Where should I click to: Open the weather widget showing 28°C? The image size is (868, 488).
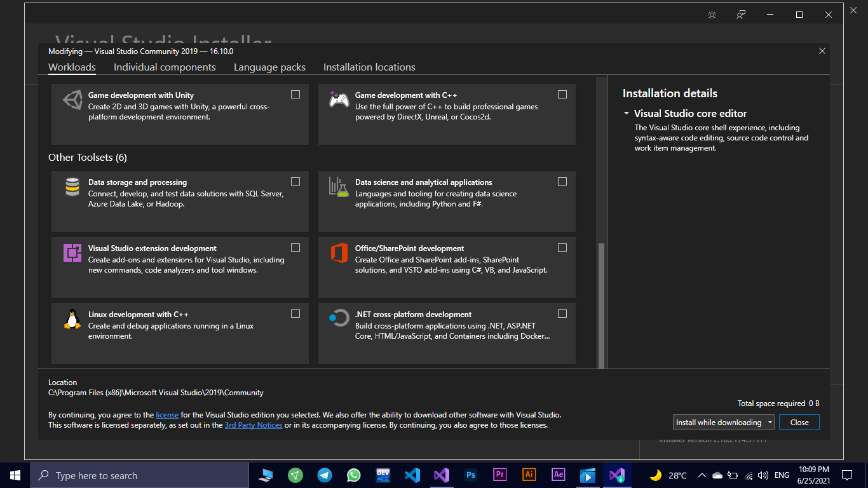[x=668, y=475]
